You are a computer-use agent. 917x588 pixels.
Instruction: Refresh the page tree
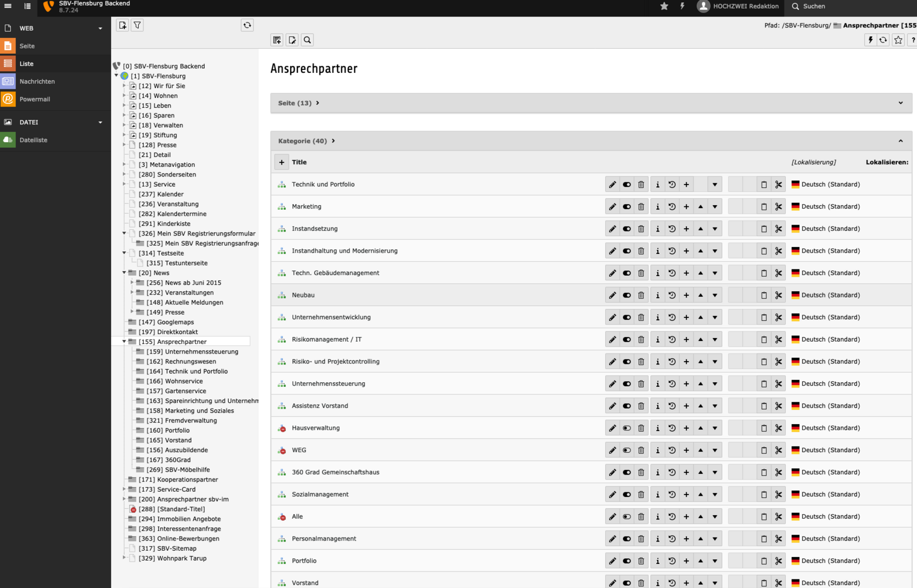pos(247,25)
